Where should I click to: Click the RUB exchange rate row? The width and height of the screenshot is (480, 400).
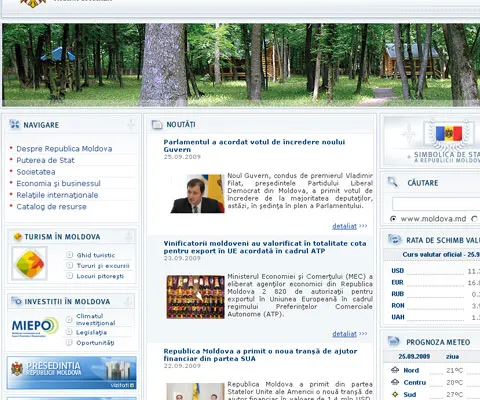(435, 294)
